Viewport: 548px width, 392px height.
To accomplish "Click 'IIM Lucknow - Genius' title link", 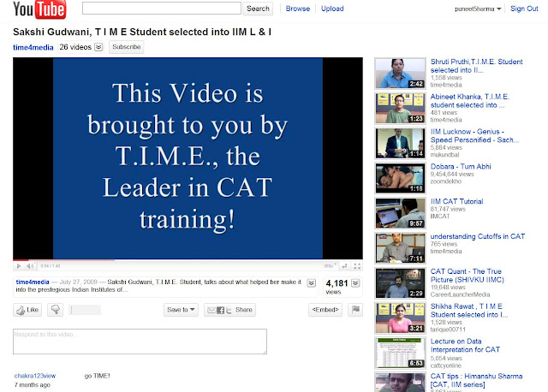I will pyautogui.click(x=474, y=136).
